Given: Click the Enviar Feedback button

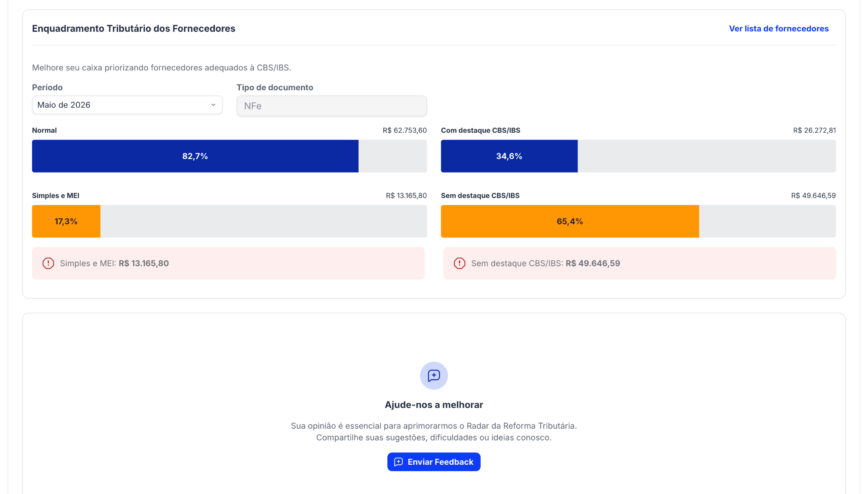Looking at the screenshot, I should 434,462.
